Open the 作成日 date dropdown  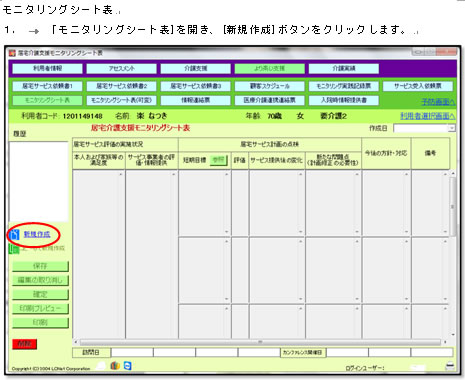(452, 128)
